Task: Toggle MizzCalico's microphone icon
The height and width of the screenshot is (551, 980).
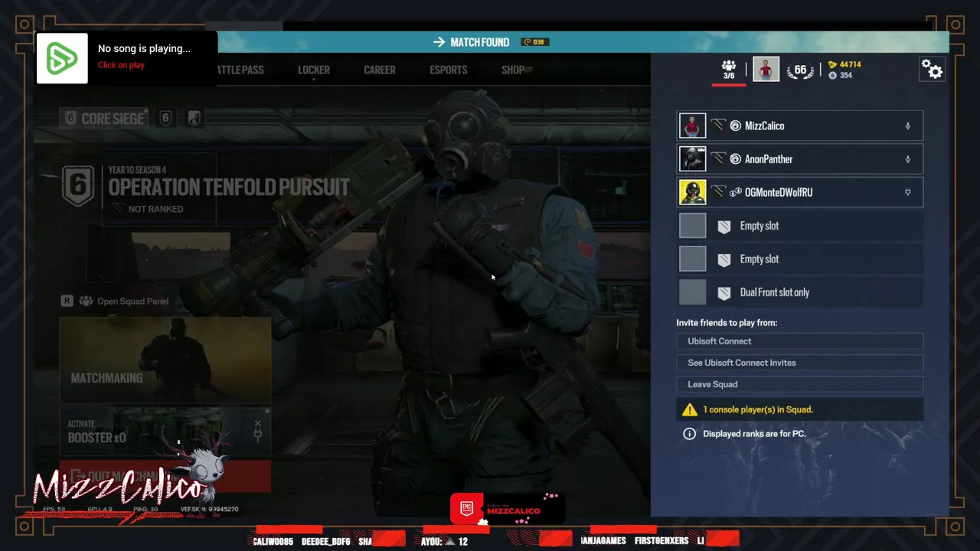Action: coord(907,126)
